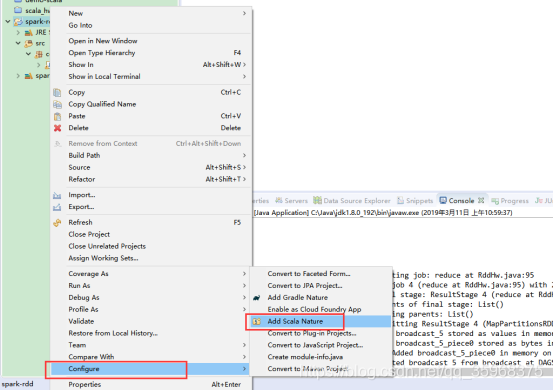553x390 pixels.
Task: Click Close Unrelated Projects
Action: click(152, 246)
